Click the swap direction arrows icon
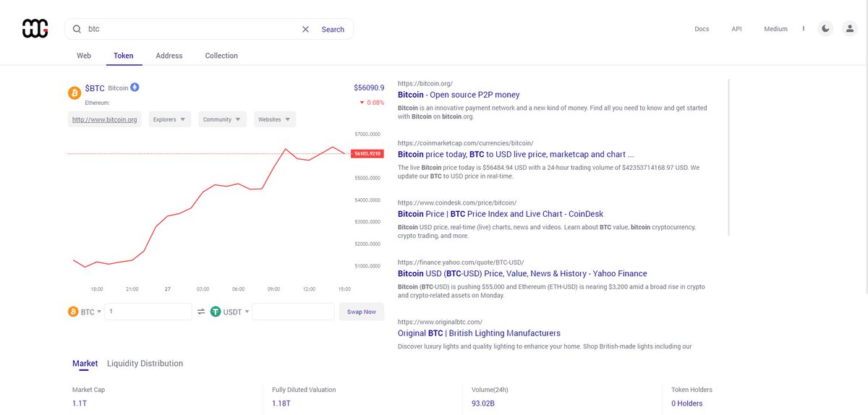Viewport: 868px width, 415px height. tap(201, 312)
